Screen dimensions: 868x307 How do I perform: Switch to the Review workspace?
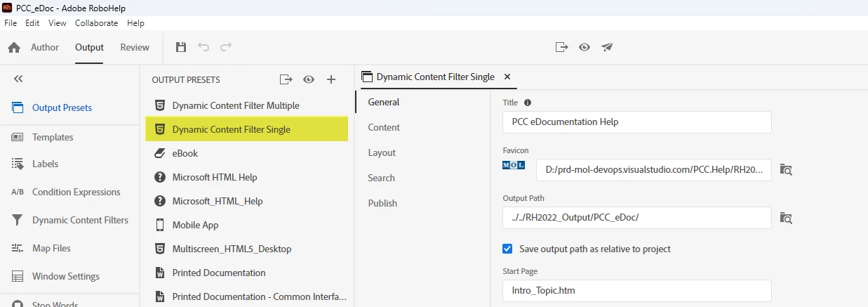point(135,47)
